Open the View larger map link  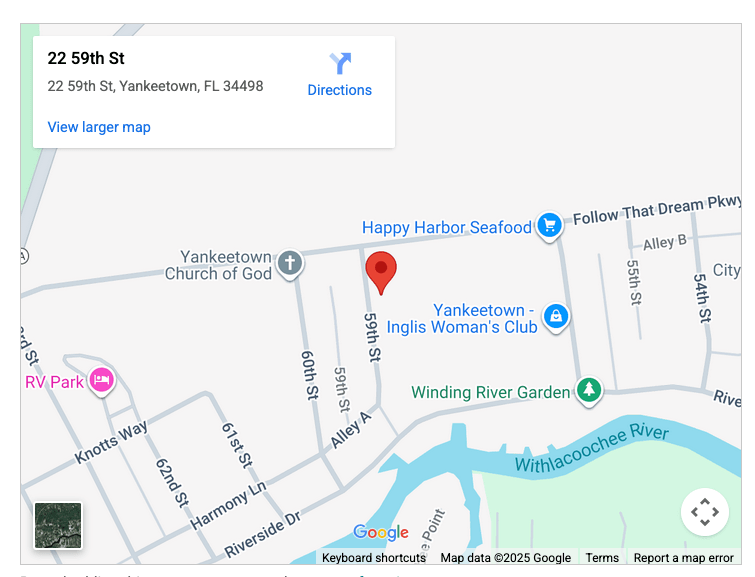(99, 127)
